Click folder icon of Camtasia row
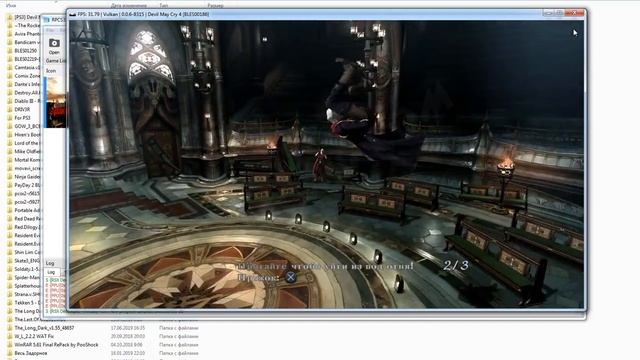Viewport: 640px width, 360px height. coord(9,67)
